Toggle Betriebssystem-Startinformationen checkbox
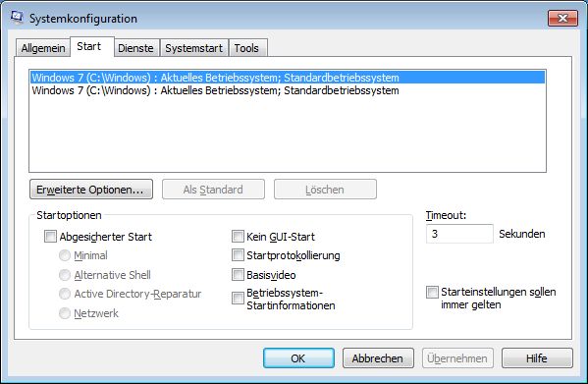Image resolution: width=588 pixels, height=384 pixels. point(238,299)
